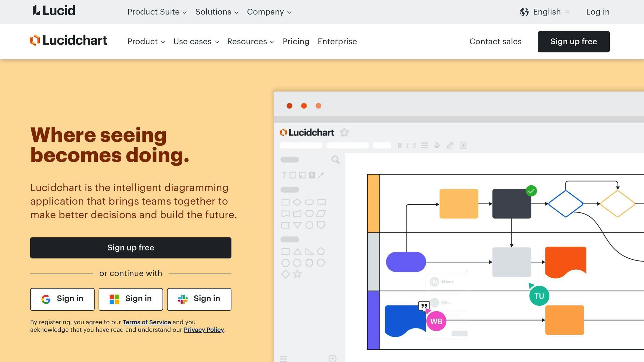
Task: Select the pencil edit icon in the toolbar
Action: pyautogui.click(x=450, y=145)
